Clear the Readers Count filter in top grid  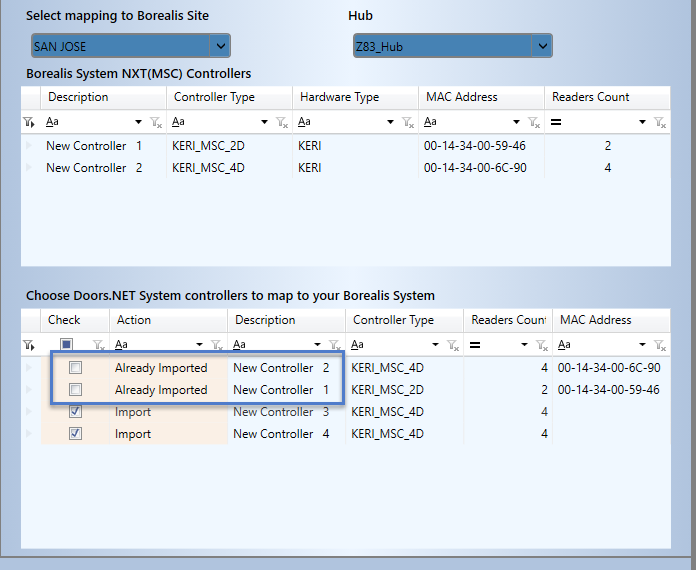(x=660, y=123)
